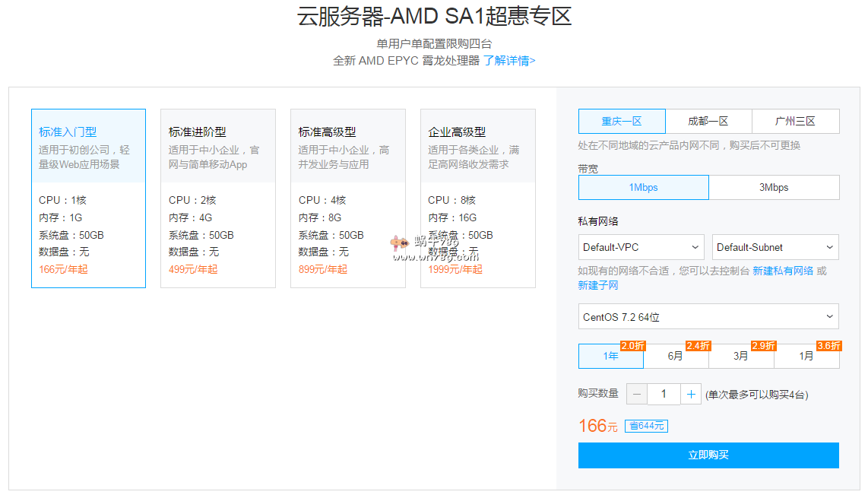Choose 1Mbps bandwidth option
868x498 pixels.
click(643, 188)
